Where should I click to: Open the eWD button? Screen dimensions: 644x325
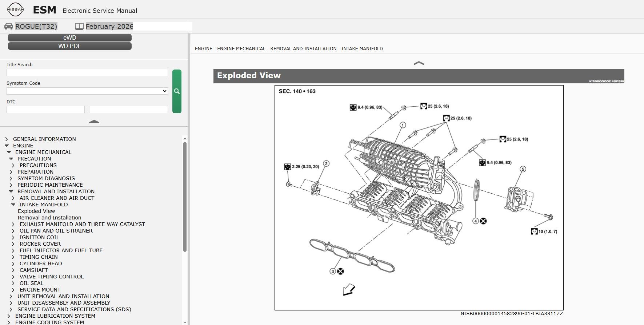click(70, 37)
